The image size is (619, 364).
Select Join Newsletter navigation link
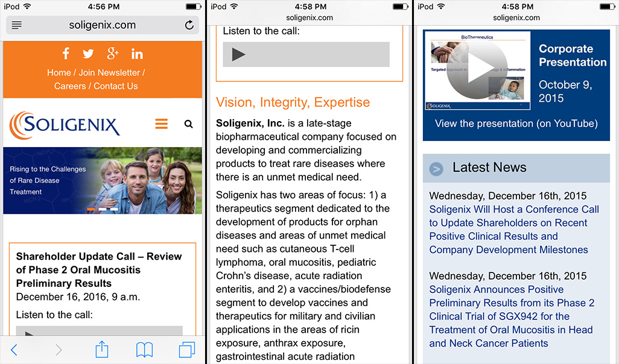[x=110, y=72]
